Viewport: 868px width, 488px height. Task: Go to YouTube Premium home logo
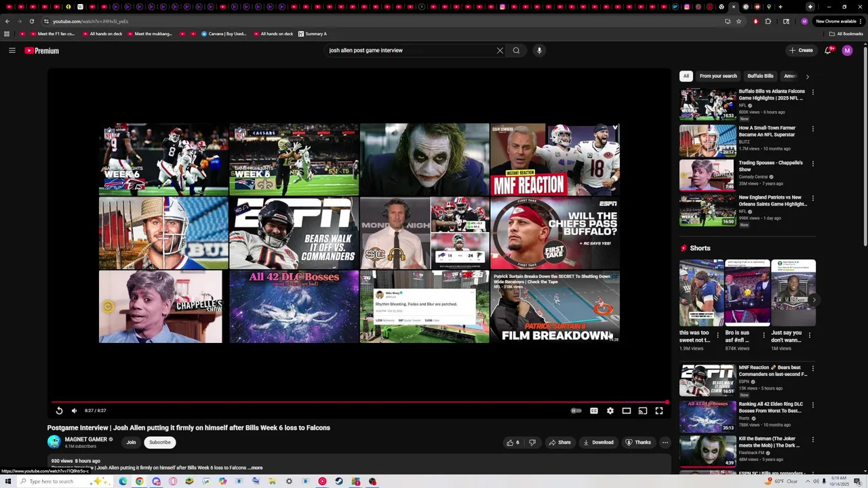(42, 51)
